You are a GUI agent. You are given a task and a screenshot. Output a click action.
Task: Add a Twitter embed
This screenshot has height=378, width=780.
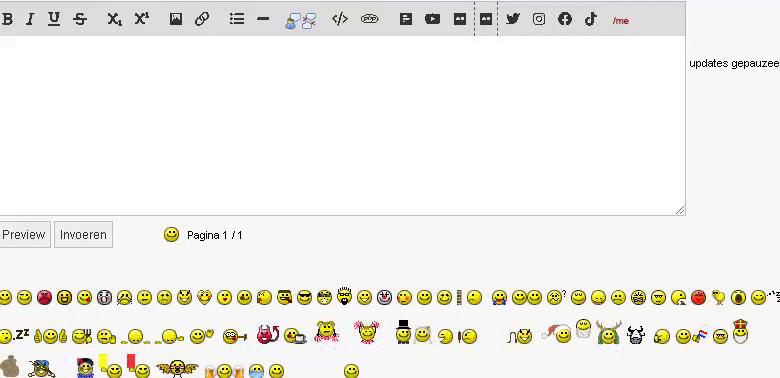tap(513, 19)
